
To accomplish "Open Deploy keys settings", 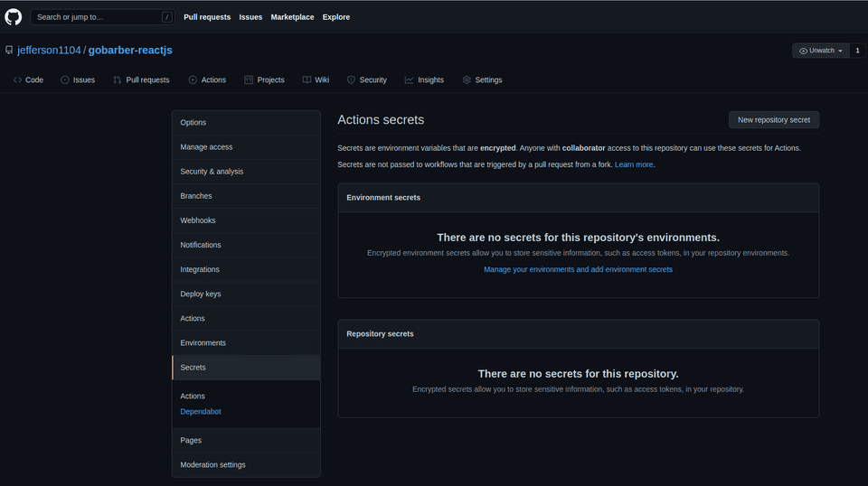I will click(201, 294).
